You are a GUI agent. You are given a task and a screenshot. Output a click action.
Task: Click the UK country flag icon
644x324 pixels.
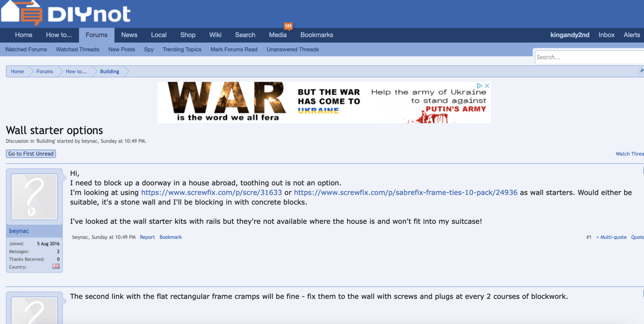pyautogui.click(x=56, y=267)
